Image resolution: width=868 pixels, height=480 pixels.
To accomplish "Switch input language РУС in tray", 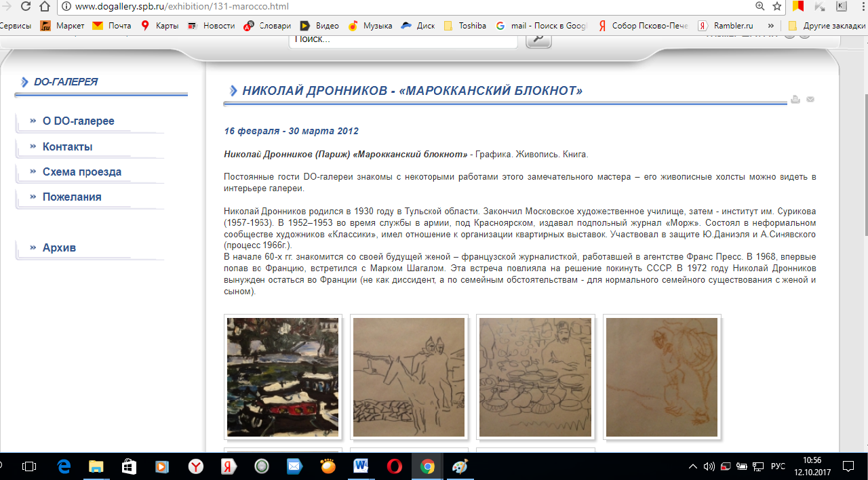I will pos(778,466).
